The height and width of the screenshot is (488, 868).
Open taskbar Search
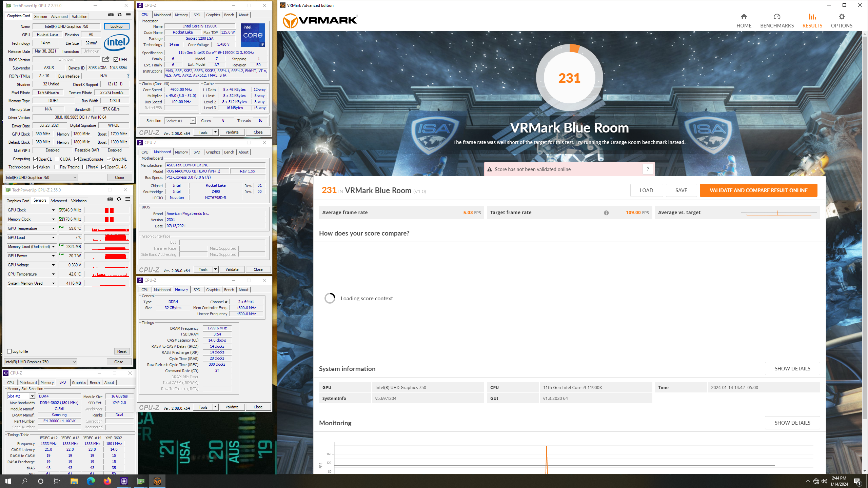(x=24, y=481)
